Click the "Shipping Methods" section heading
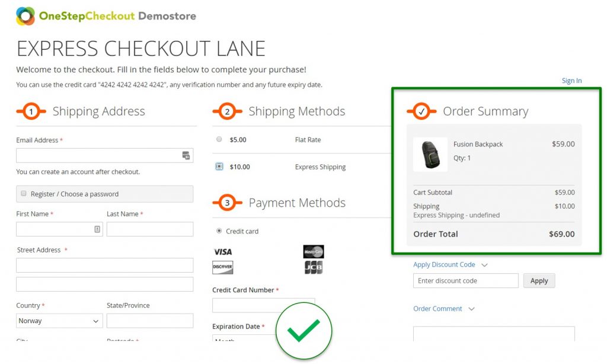Viewport: 607px width, 364px height. [x=296, y=111]
